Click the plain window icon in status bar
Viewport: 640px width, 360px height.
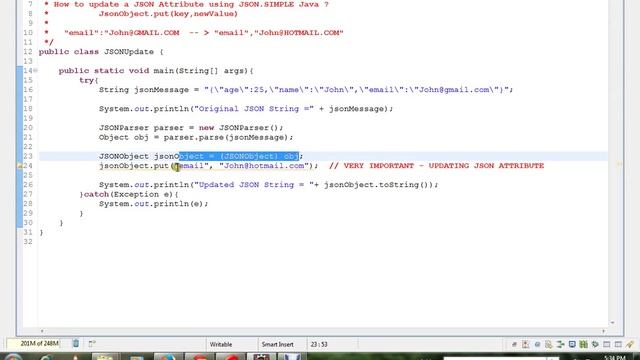[x=607, y=344]
